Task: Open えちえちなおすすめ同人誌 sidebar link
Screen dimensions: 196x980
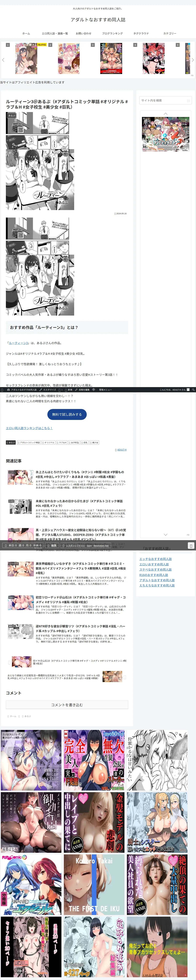Action: point(157,586)
